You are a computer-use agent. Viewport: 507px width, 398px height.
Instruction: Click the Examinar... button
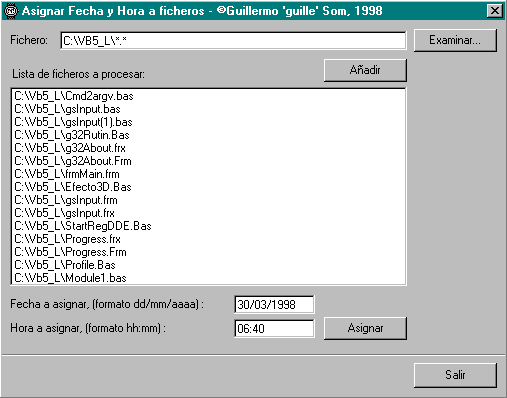click(455, 40)
